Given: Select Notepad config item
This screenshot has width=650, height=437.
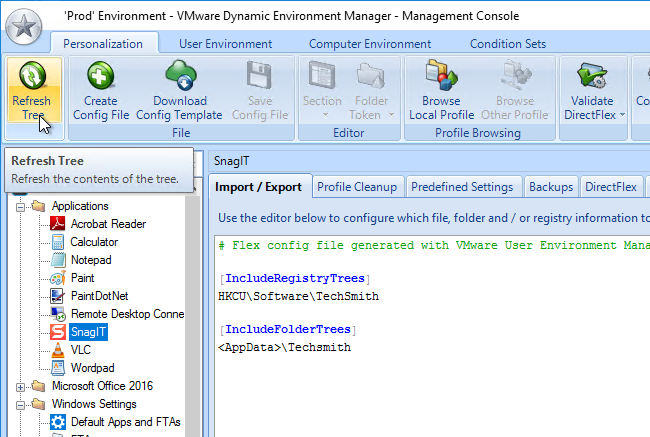Looking at the screenshot, I should pyautogui.click(x=91, y=260).
